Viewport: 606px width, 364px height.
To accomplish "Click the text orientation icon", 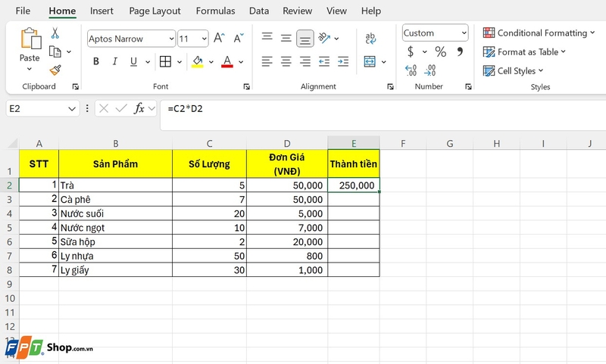I will 324,38.
